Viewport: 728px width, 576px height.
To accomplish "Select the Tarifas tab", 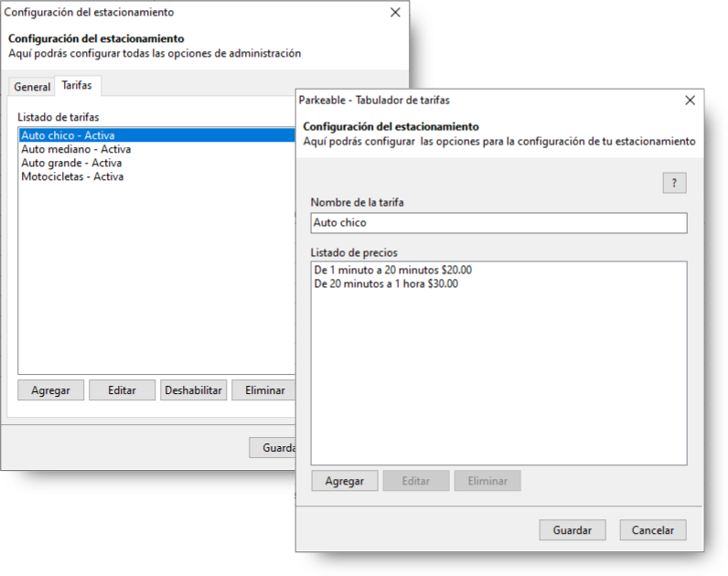I will [x=77, y=85].
